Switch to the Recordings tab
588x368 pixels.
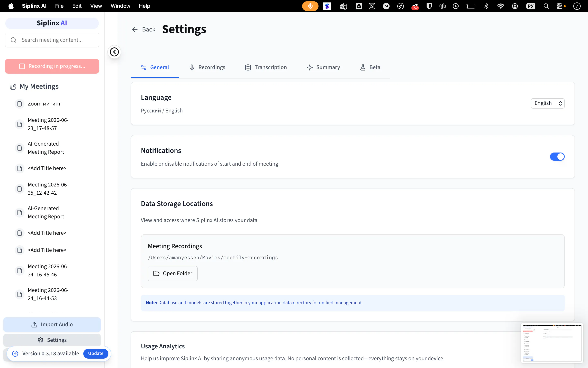point(207,67)
